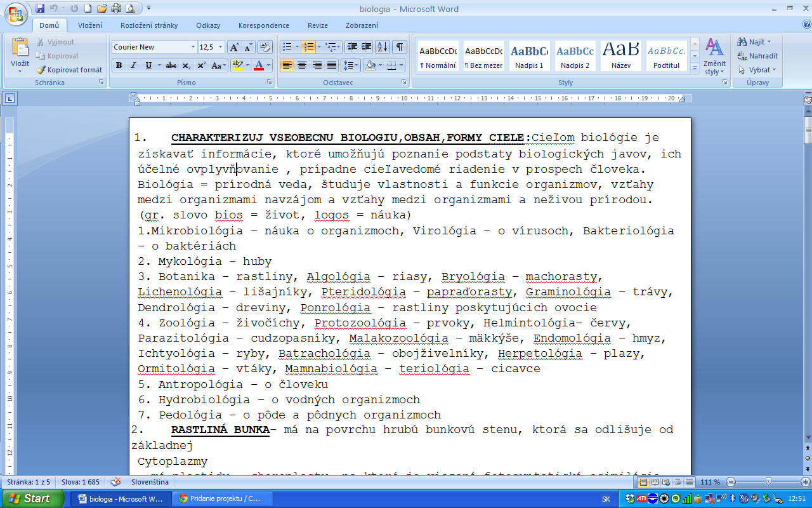Viewport: 812px width, 508px height.
Task: Toggle italic text formatting
Action: point(133,65)
